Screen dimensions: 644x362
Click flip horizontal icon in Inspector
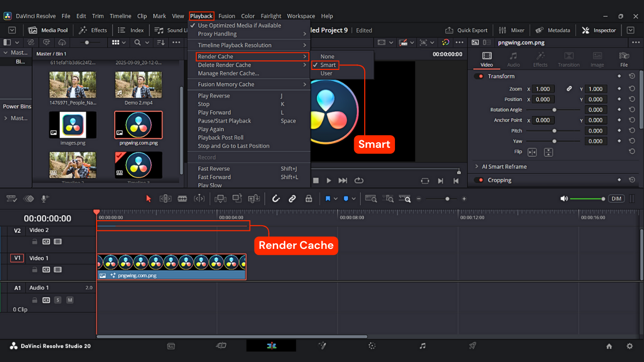point(532,152)
